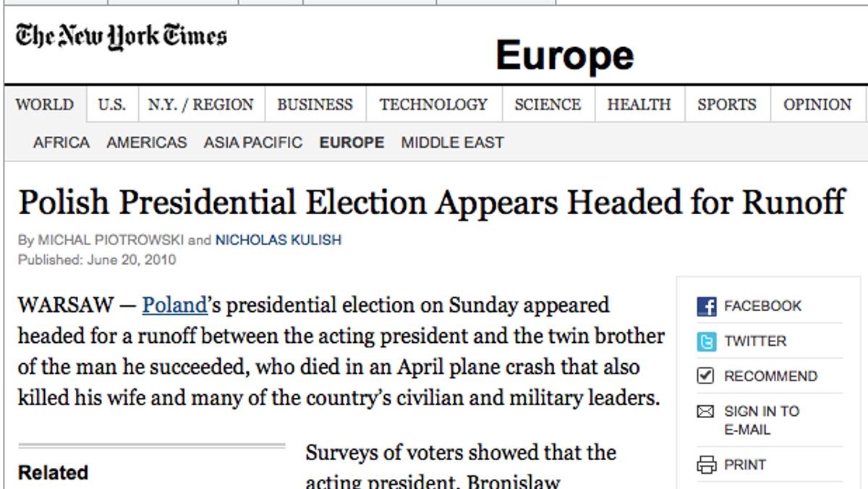The image size is (868, 489).
Task: Switch to the Technology tab
Action: coord(433,104)
